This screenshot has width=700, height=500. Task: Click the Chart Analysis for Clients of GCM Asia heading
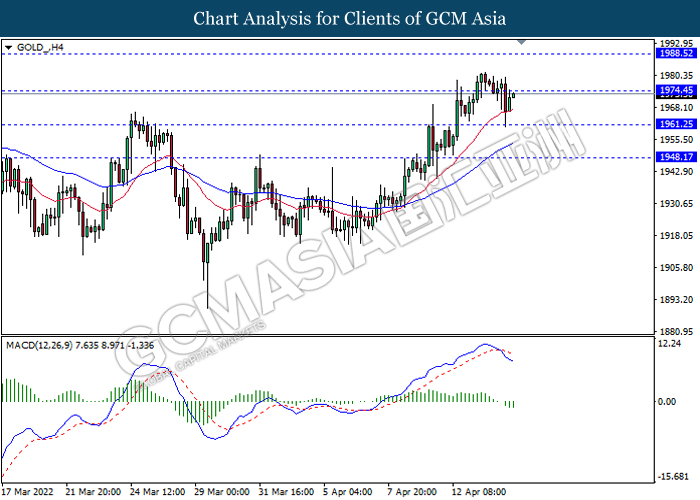(x=350, y=19)
